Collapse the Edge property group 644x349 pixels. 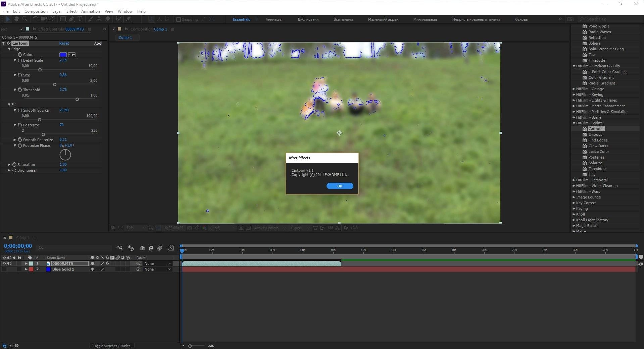(9, 49)
